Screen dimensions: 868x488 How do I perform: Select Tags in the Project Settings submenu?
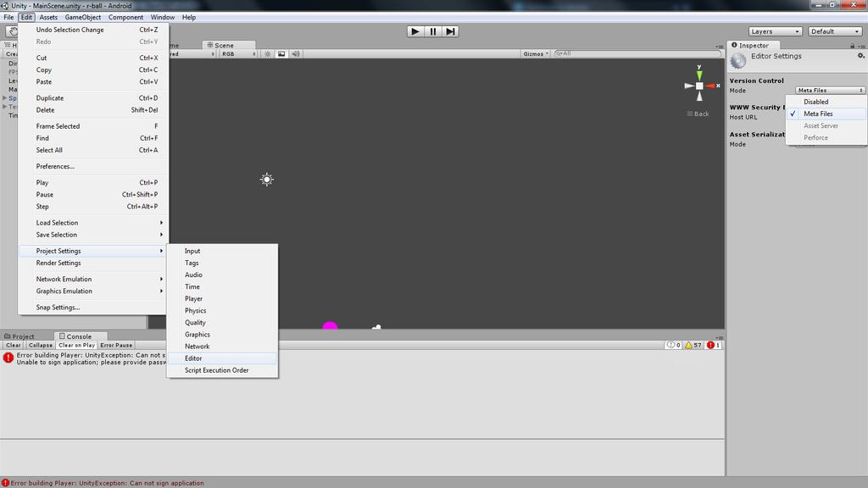click(222, 263)
